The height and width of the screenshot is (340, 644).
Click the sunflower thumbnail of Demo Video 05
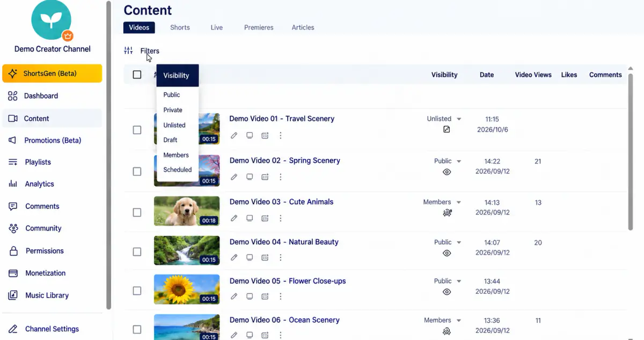[x=187, y=290]
